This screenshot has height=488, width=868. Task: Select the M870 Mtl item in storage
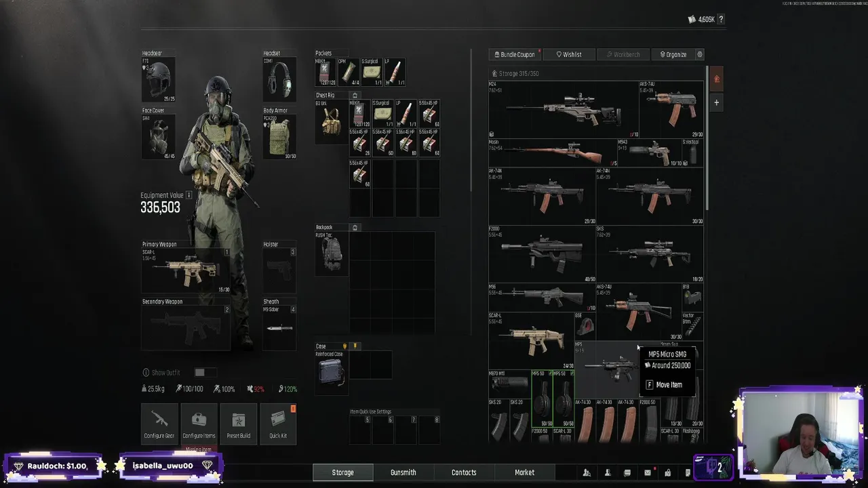[509, 384]
